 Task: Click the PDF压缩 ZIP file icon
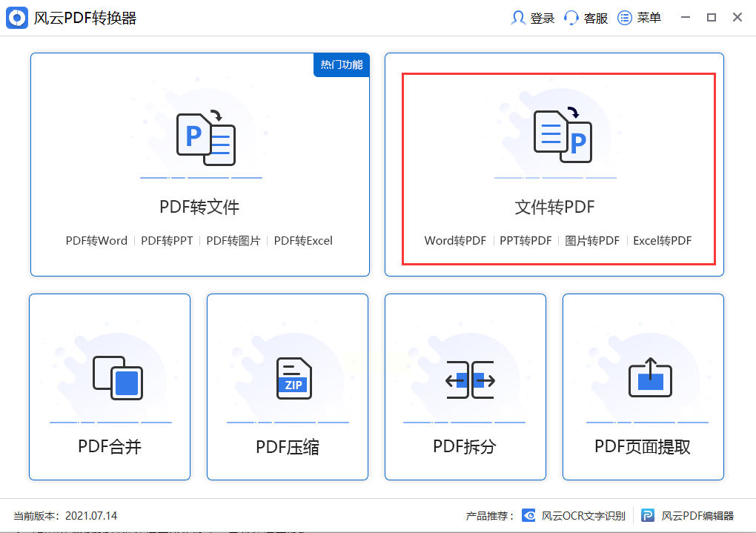point(294,378)
